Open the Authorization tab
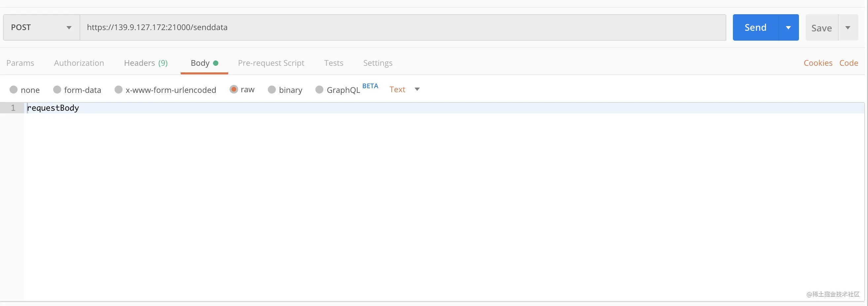868x306 pixels. [x=79, y=63]
